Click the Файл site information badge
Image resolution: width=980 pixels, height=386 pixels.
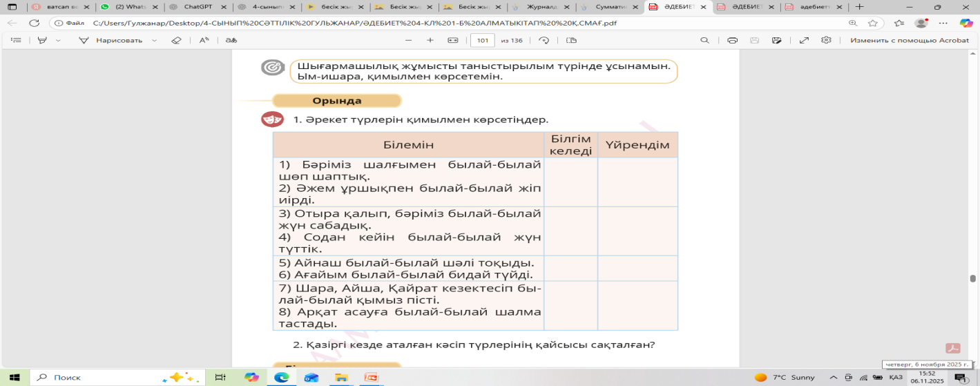point(70,23)
